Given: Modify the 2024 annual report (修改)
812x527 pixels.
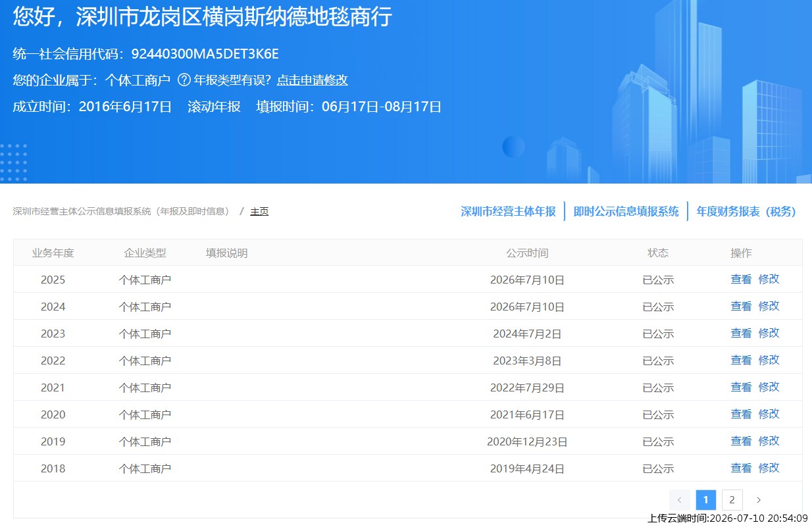Looking at the screenshot, I should click(769, 306).
